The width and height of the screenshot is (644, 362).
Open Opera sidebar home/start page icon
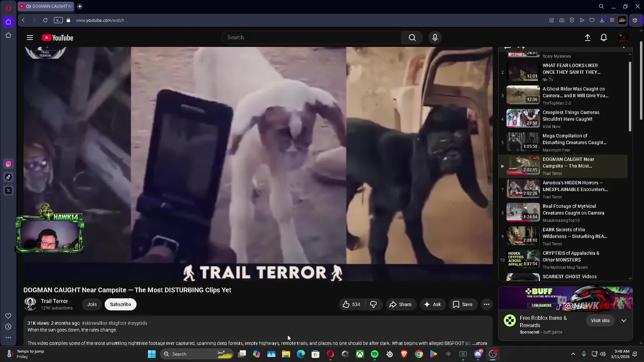pyautogui.click(x=8, y=22)
